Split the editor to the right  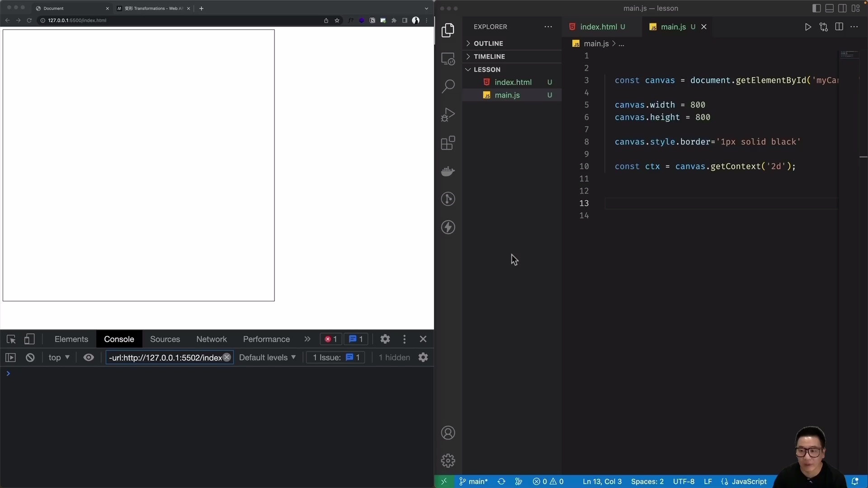coord(839,27)
